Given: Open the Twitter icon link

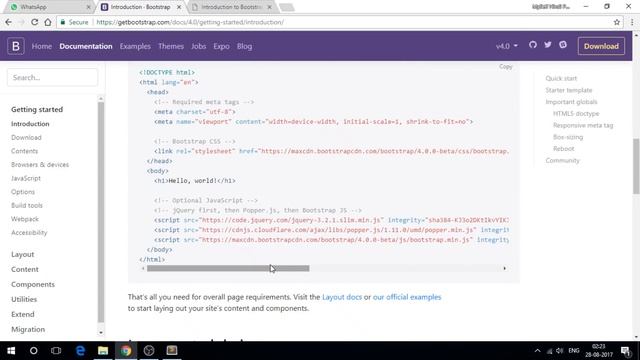Looking at the screenshot, I should (548, 45).
